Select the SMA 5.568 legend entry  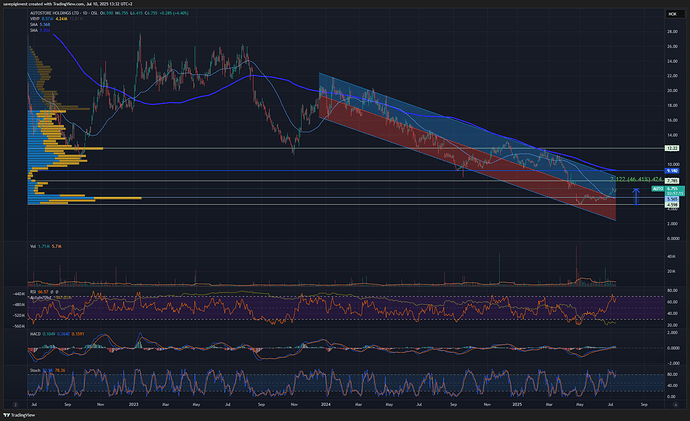point(40,25)
